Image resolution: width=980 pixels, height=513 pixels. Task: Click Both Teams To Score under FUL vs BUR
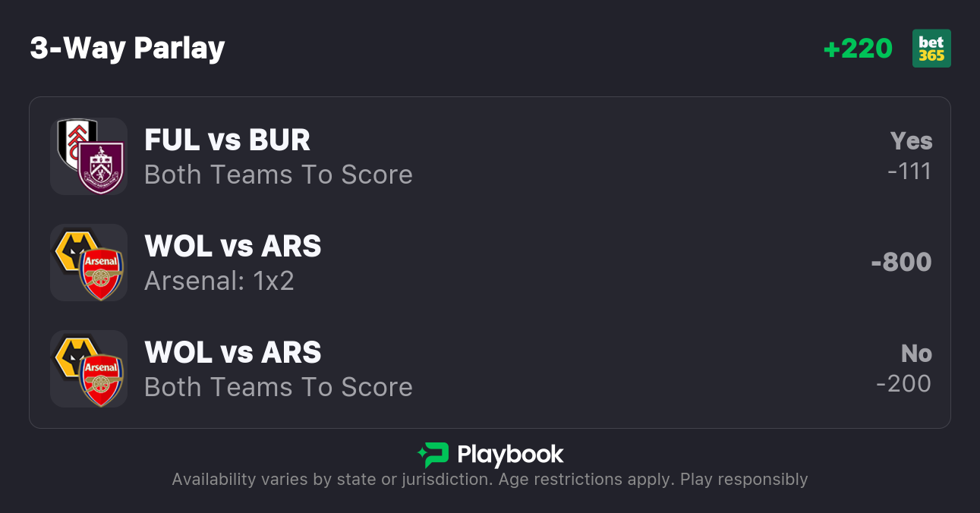(279, 175)
